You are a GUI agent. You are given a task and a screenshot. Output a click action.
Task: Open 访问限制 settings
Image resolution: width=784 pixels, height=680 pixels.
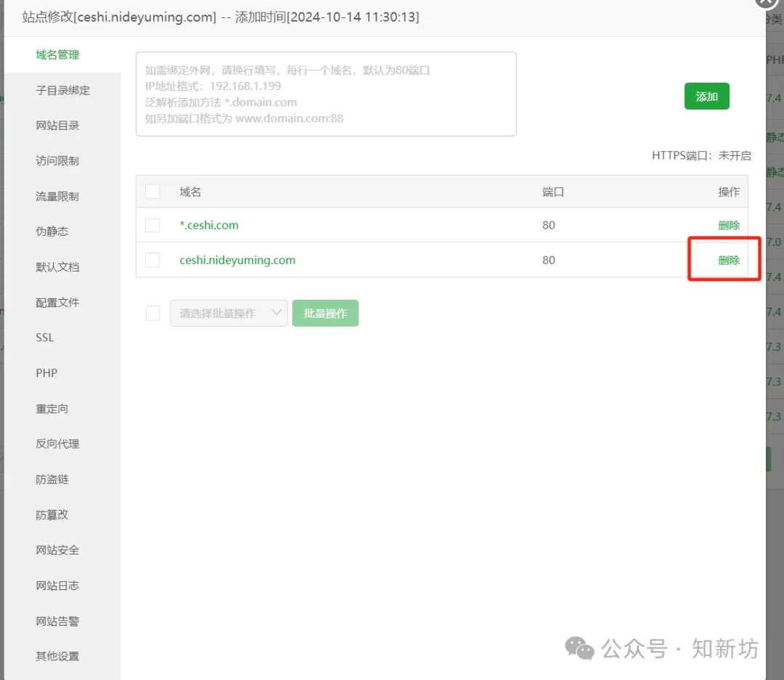57,161
